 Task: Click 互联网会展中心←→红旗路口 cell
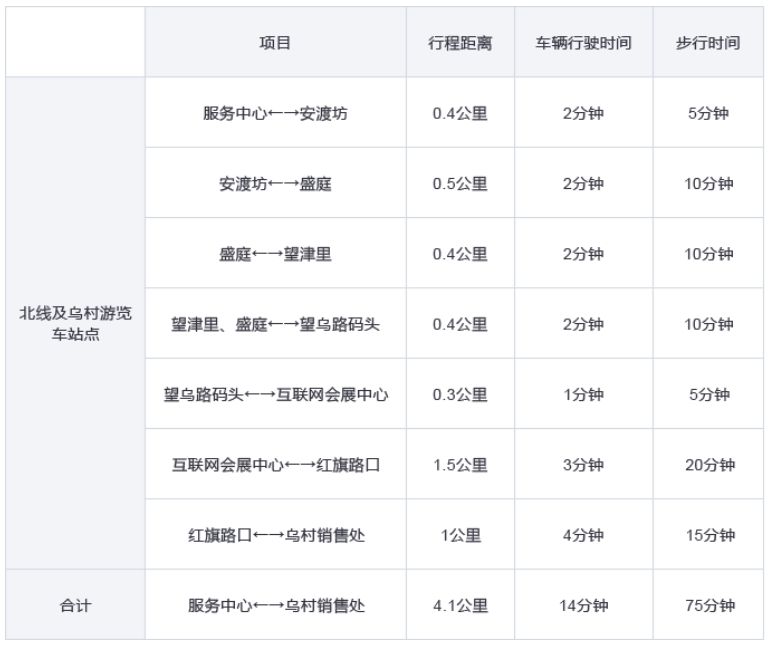click(x=275, y=465)
